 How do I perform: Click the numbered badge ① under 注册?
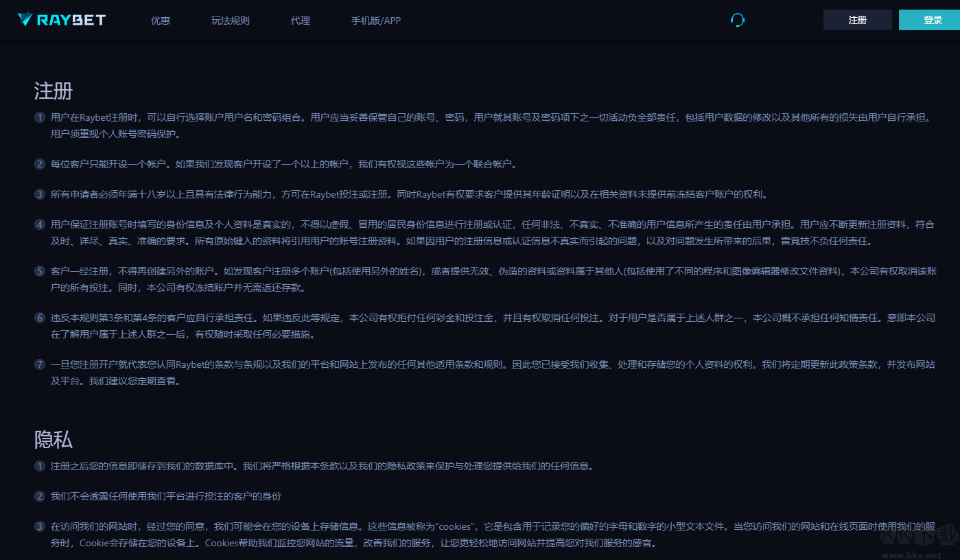click(x=39, y=117)
